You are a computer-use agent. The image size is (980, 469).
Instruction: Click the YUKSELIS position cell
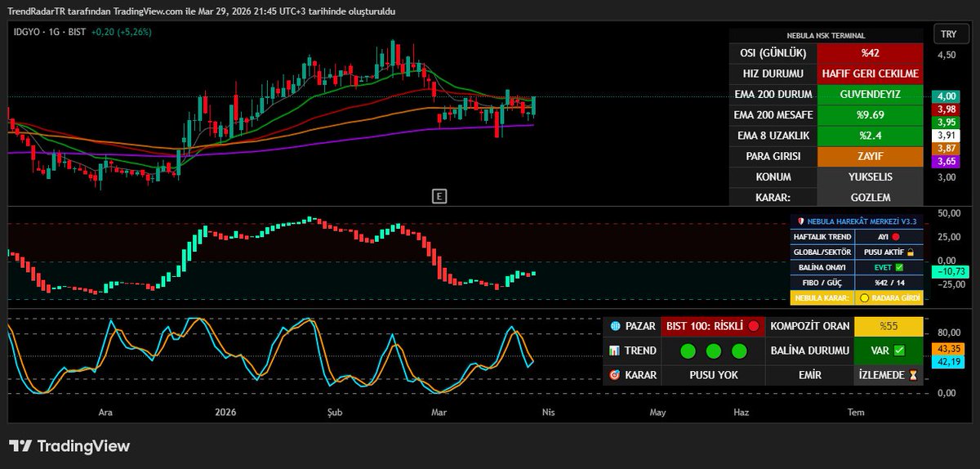(x=870, y=176)
